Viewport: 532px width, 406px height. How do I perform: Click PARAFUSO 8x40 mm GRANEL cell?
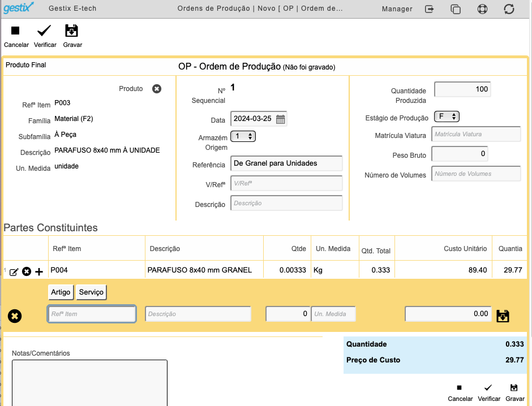[199, 270]
